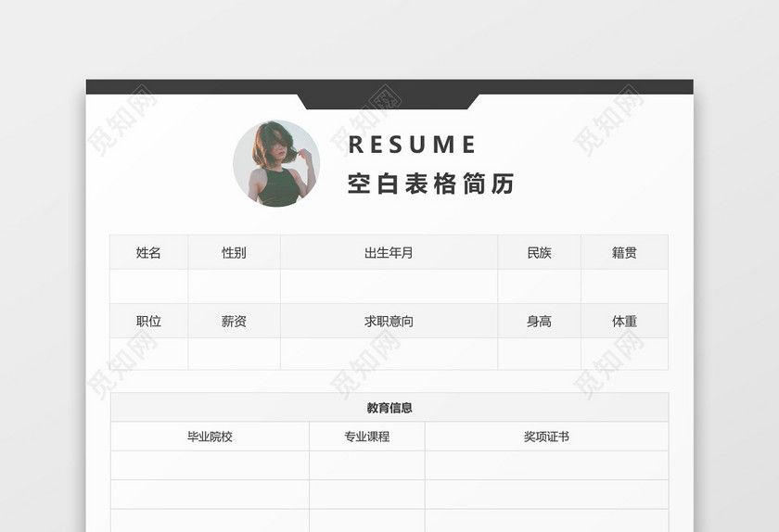Click the 性别 header cell
This screenshot has height=532, width=779.
pyautogui.click(x=234, y=252)
